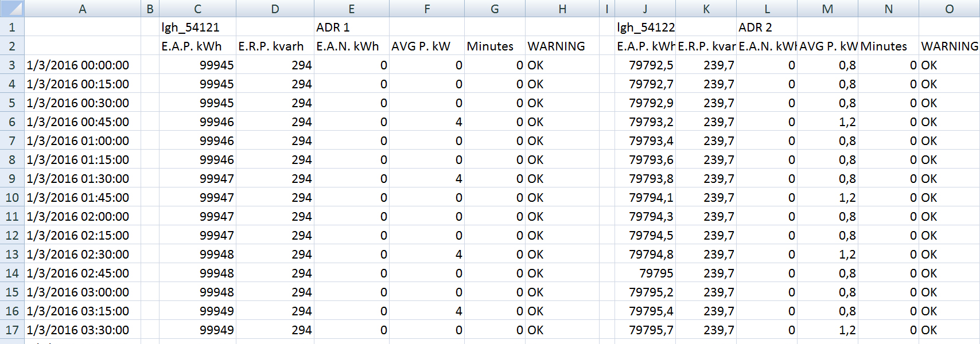Screen dimensions: 980x344
Task: Select the cell with value 79795,2
Action: pyautogui.click(x=645, y=292)
